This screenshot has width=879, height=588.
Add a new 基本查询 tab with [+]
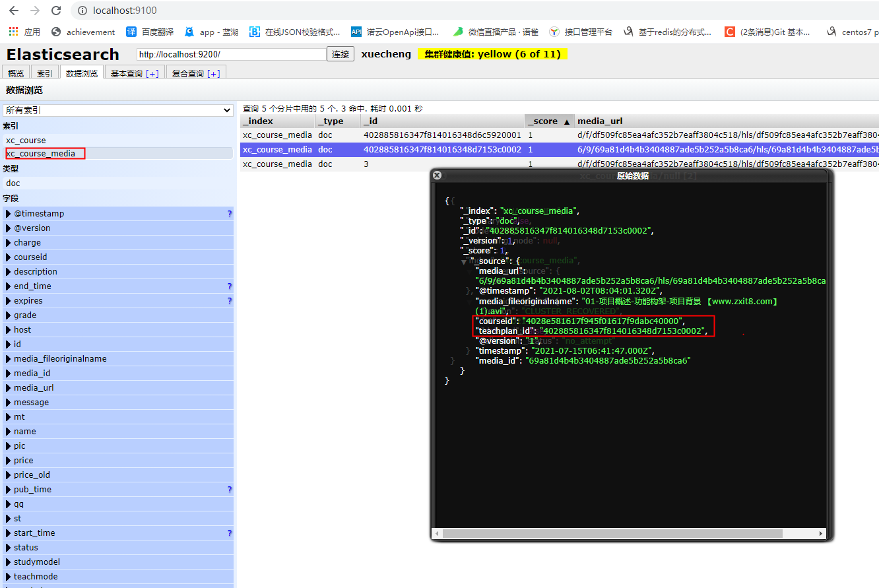click(152, 74)
